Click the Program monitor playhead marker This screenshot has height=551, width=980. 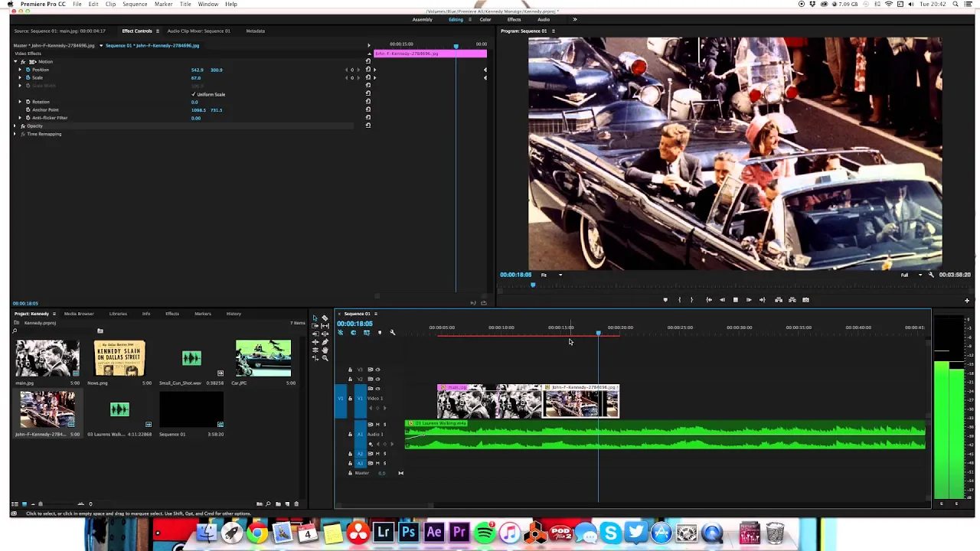[x=533, y=285]
